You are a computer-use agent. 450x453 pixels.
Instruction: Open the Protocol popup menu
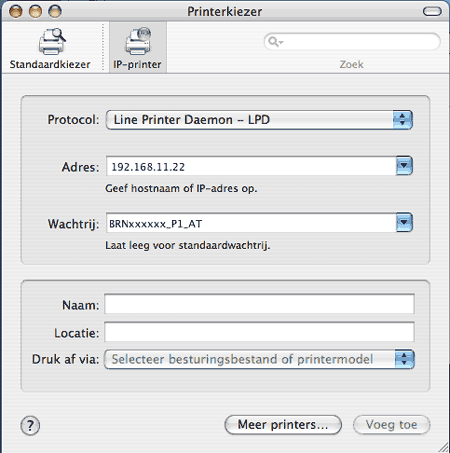coord(259,120)
